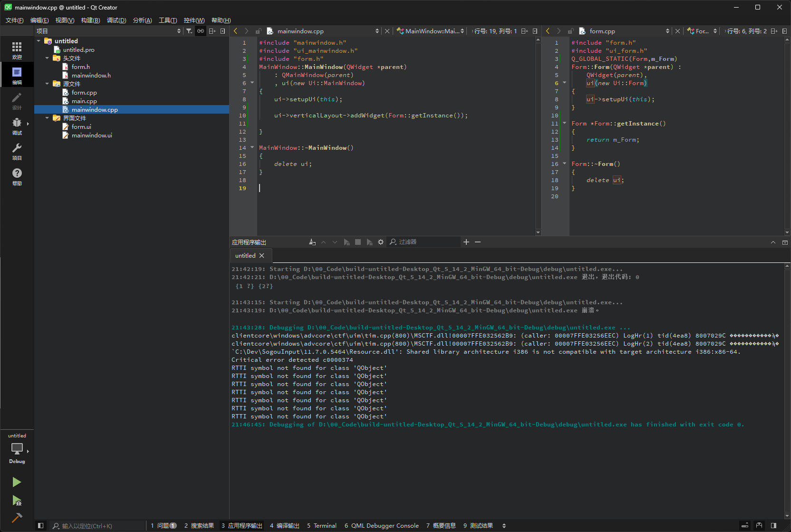Image resolution: width=791 pixels, height=532 pixels.
Task: Collapse the 头文件 folder
Action: click(x=47, y=58)
